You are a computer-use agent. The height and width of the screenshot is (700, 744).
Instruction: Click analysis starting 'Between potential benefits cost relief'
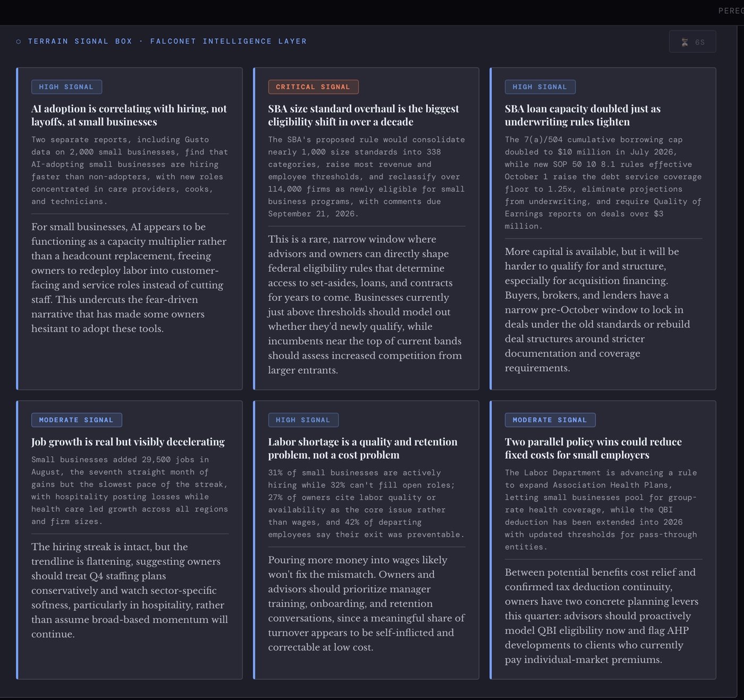click(602, 616)
